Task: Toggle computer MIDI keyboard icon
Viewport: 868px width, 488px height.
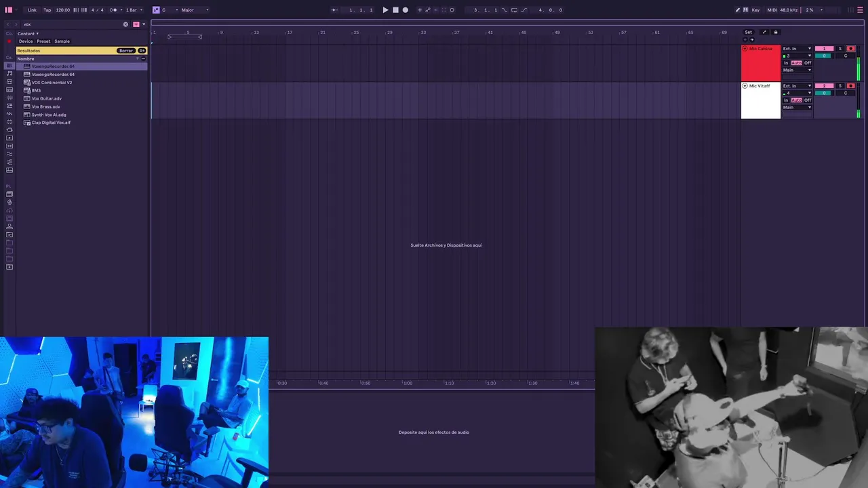Action: pos(746,10)
